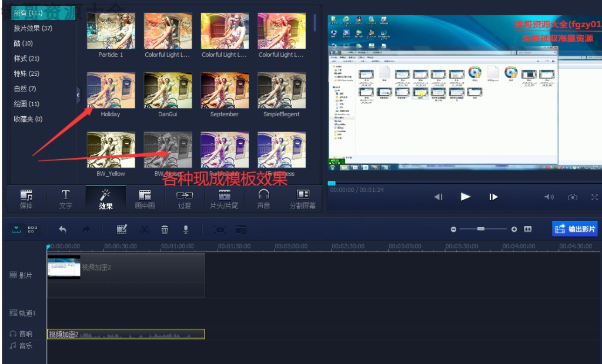This screenshot has height=364, width=602.
Task: Click the timeline zoom slider handle
Action: tap(481, 229)
